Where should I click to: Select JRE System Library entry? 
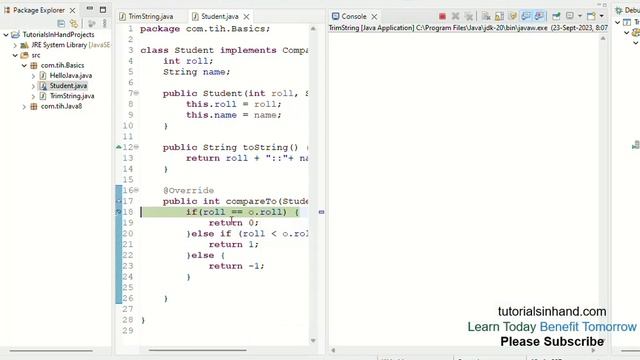click(70, 45)
